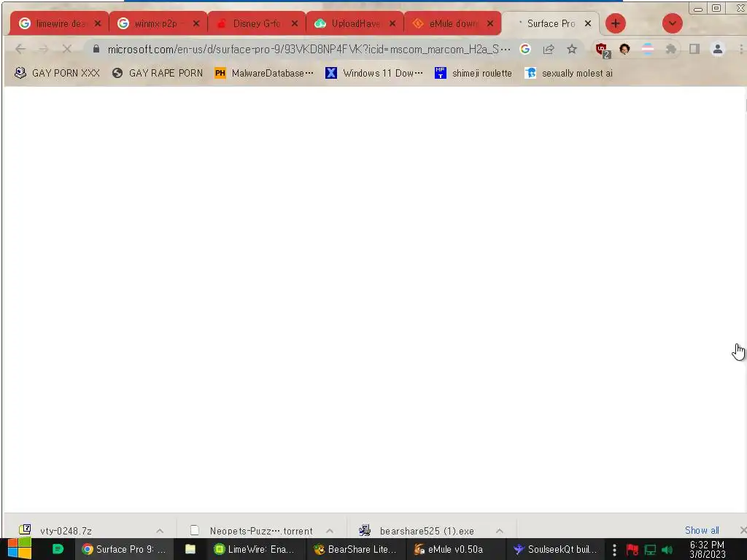This screenshot has width=747, height=560.
Task: Close the Disney G-fo tab
Action: click(295, 23)
